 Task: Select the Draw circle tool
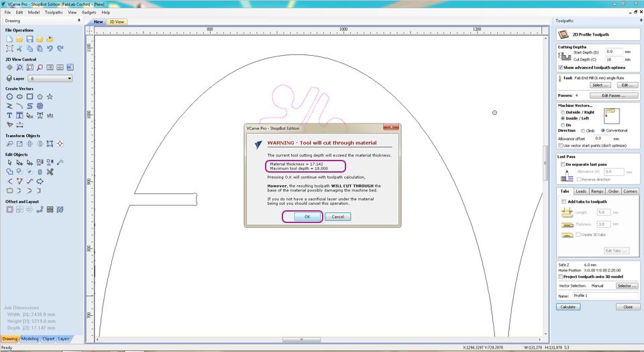point(9,97)
